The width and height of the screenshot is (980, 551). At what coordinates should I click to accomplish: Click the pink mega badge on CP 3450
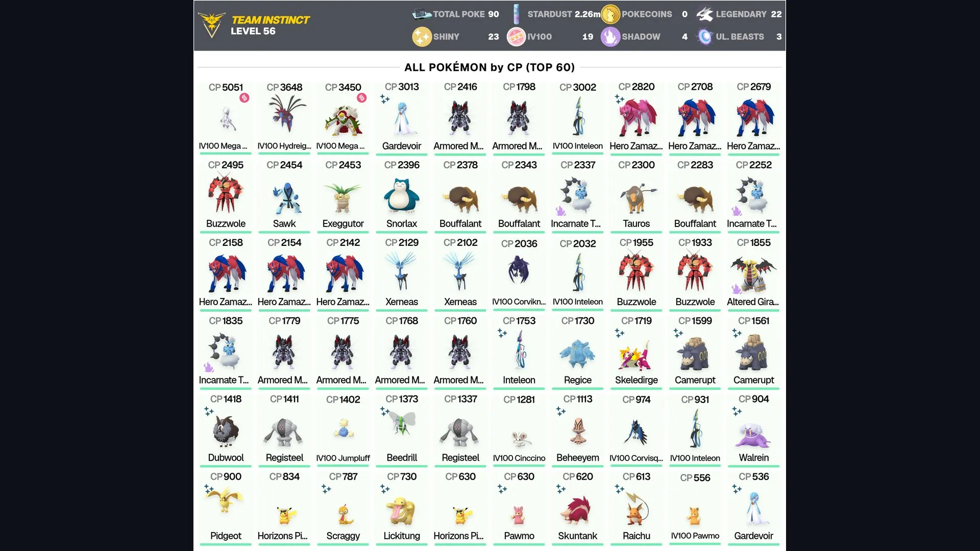[x=362, y=97]
